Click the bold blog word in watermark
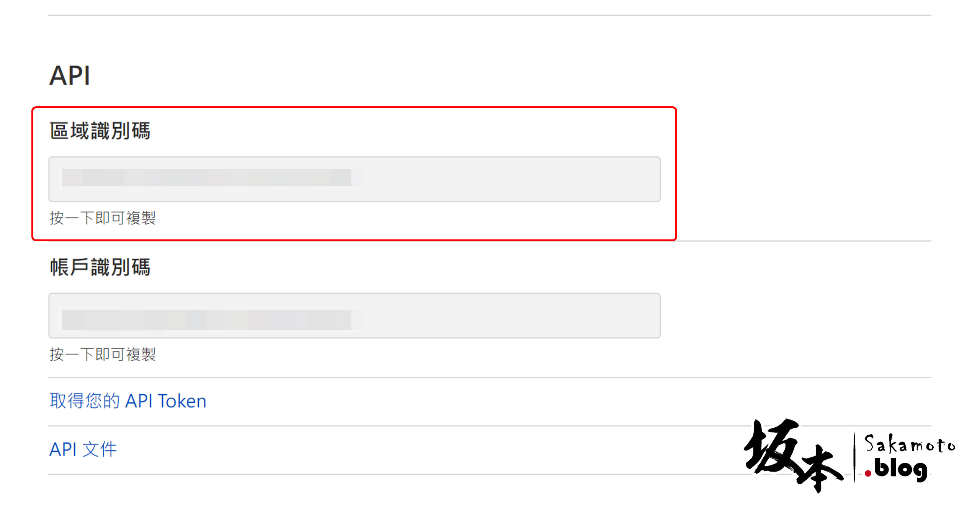 point(901,469)
